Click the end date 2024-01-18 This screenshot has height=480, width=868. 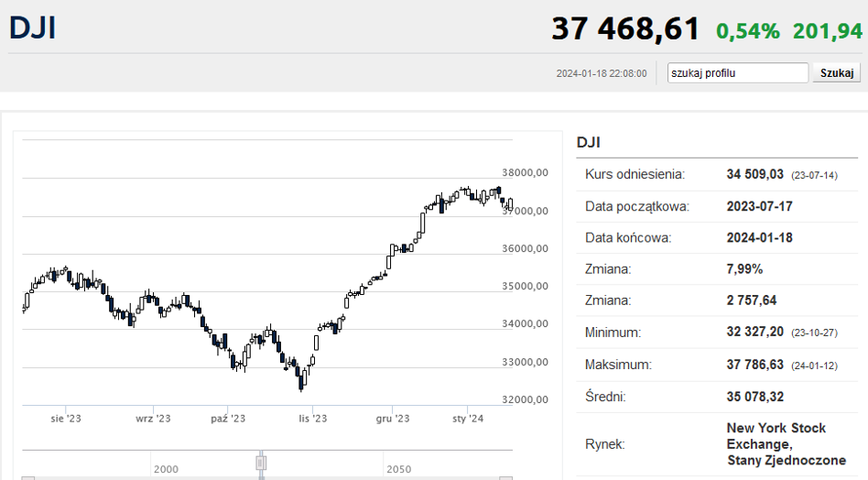(760, 238)
